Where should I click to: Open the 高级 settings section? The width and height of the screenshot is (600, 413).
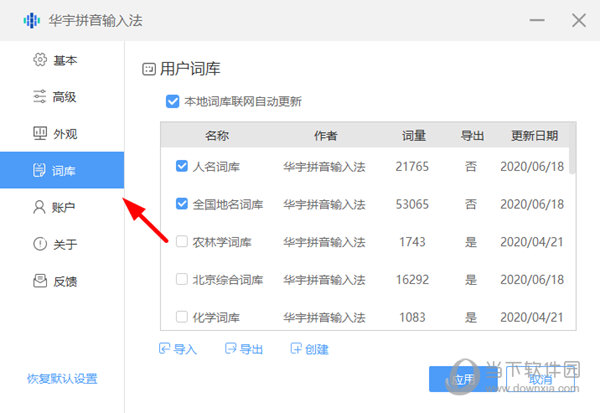pos(62,96)
